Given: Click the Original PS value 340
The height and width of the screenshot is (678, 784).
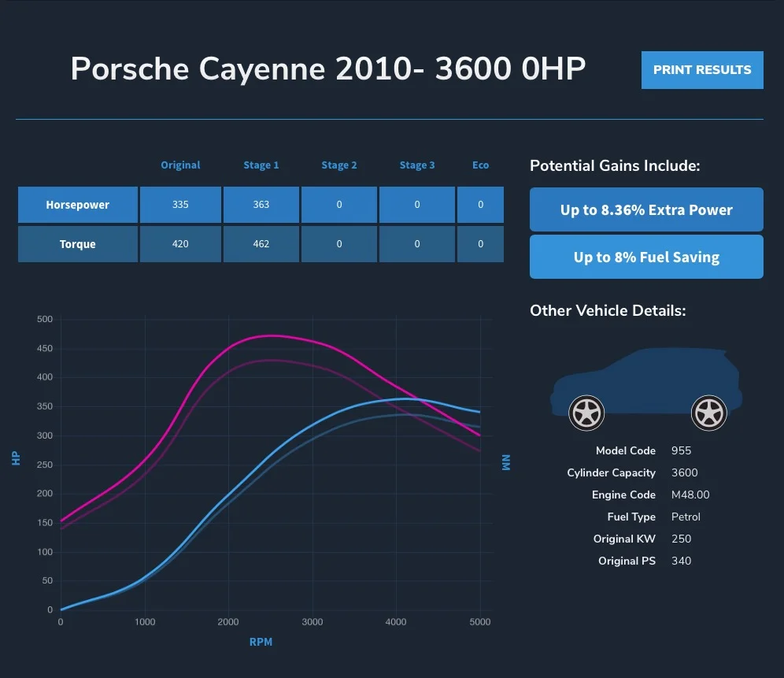Looking at the screenshot, I should tap(681, 561).
